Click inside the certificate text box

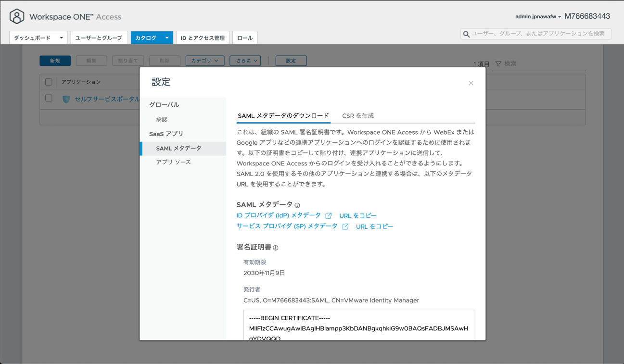tap(359, 325)
